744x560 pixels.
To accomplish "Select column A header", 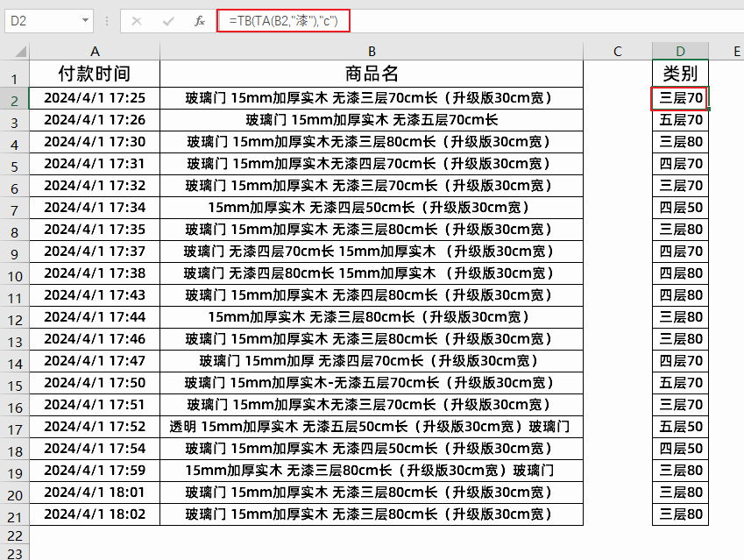I will pyautogui.click(x=95, y=51).
